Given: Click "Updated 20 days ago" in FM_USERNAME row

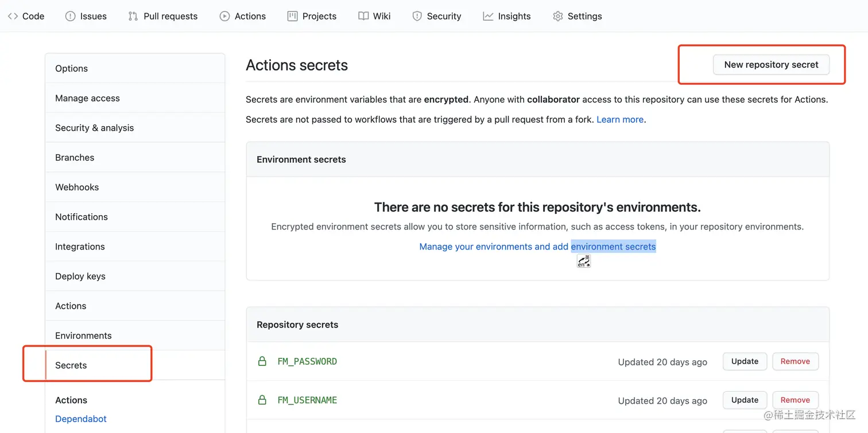Looking at the screenshot, I should pyautogui.click(x=662, y=400).
